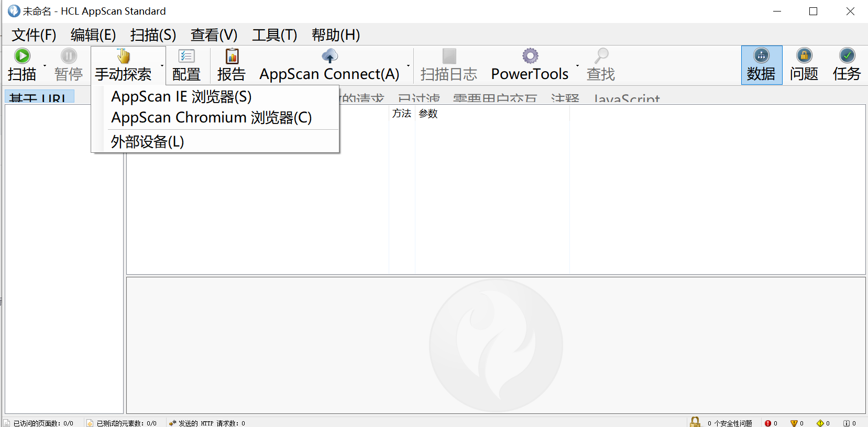Expand the AppScan Connect dropdown arrow
The width and height of the screenshot is (868, 427).
(x=408, y=66)
